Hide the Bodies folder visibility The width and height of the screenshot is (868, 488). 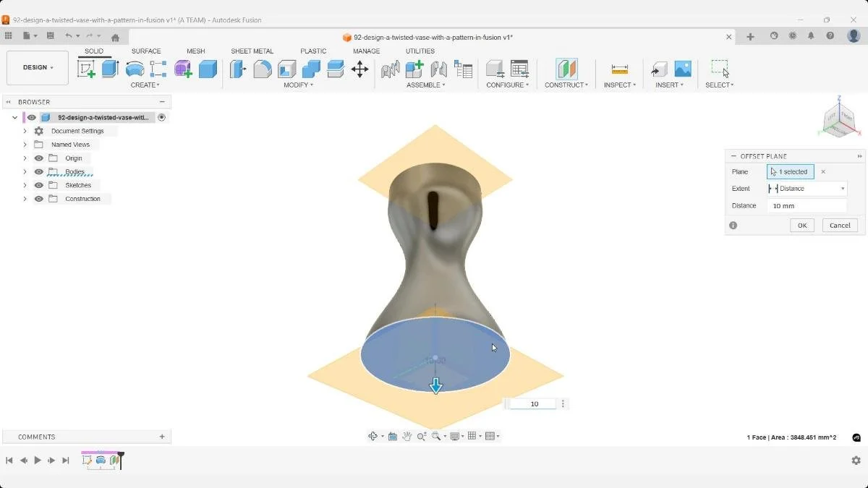(x=38, y=171)
